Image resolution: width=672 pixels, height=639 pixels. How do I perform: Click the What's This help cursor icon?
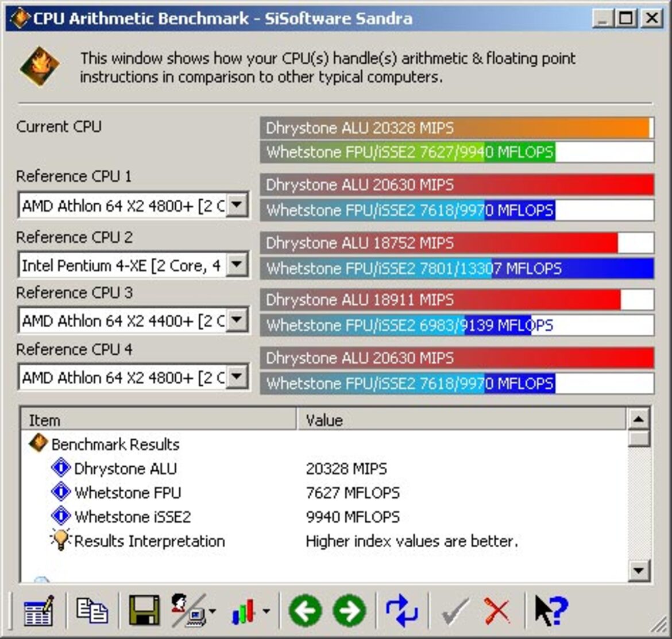[551, 610]
